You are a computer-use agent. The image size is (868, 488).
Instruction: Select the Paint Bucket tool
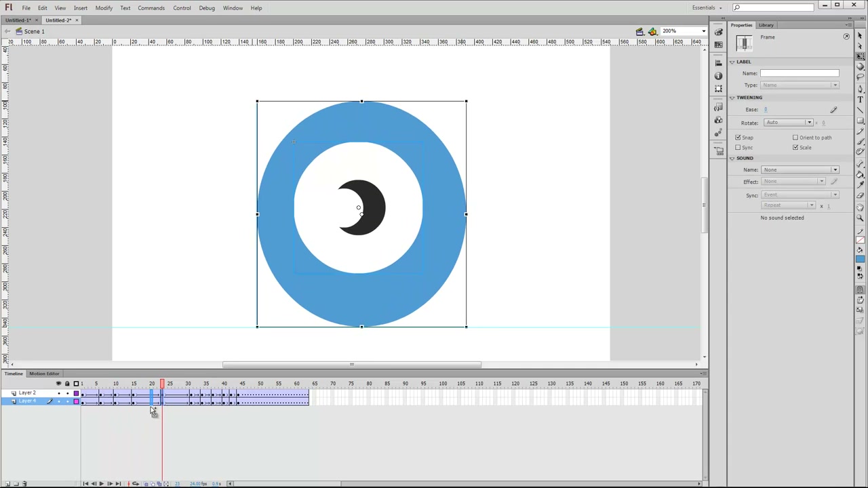(860, 174)
